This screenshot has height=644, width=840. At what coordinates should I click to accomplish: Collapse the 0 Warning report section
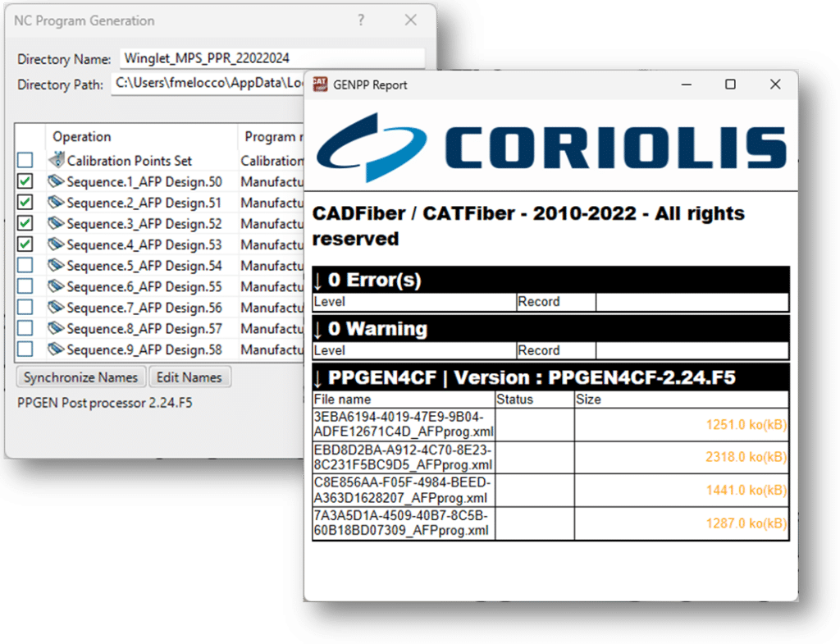click(318, 329)
